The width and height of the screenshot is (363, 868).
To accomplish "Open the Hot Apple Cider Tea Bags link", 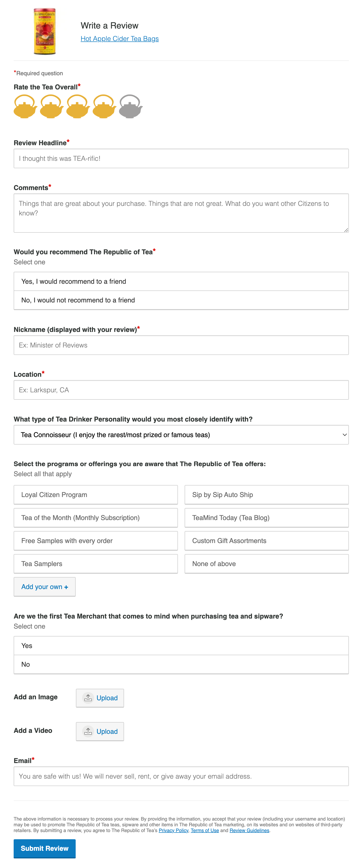I will [x=119, y=39].
